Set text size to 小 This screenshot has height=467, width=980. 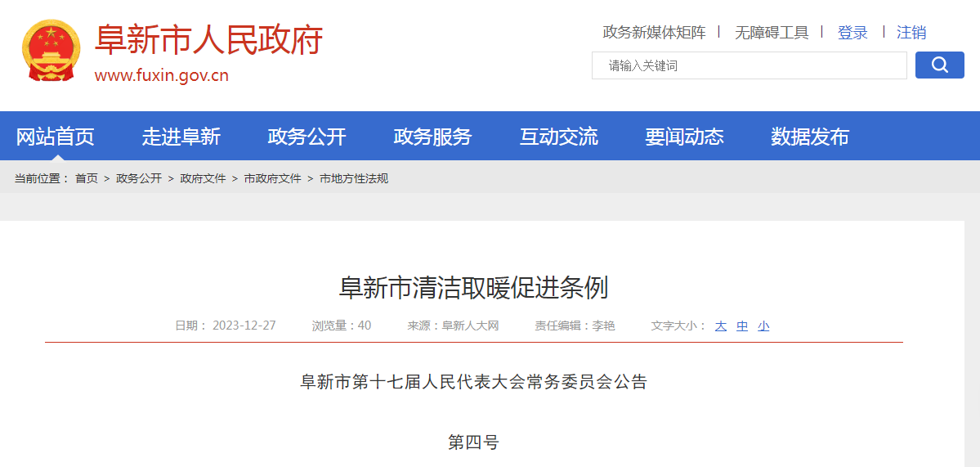(763, 326)
